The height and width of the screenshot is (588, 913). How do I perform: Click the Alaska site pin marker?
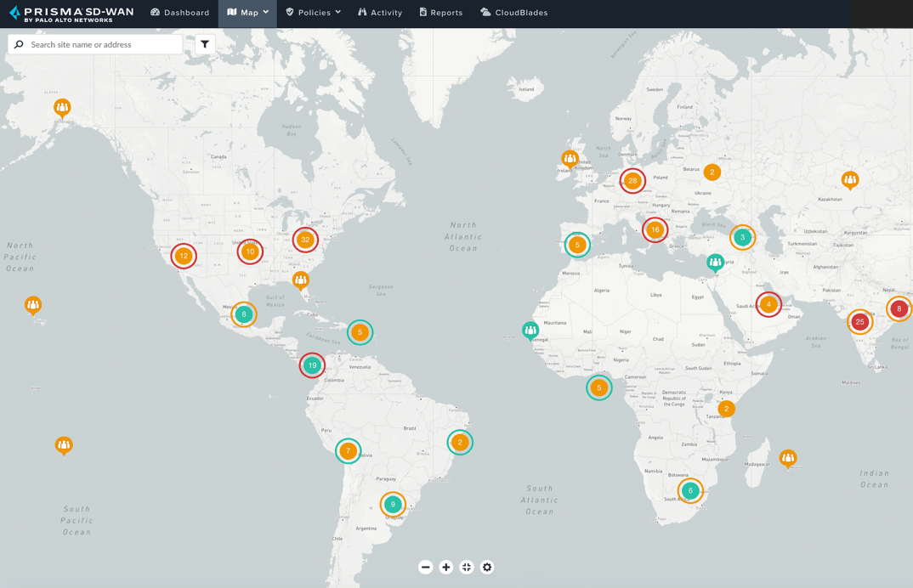click(62, 107)
